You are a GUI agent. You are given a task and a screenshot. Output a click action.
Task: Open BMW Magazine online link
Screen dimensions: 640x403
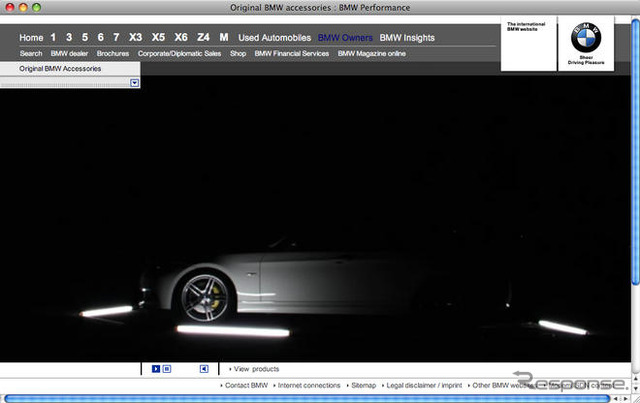click(372, 53)
